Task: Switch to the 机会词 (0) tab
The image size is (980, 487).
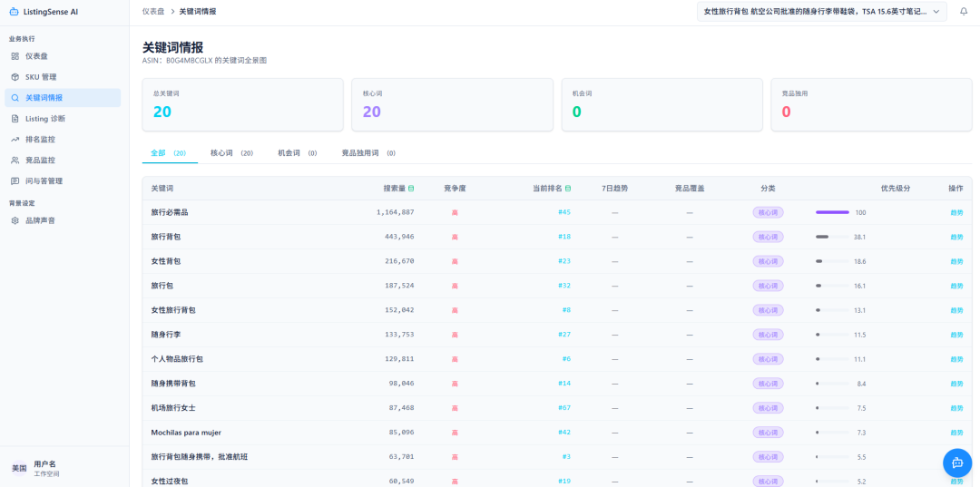Action: coord(298,153)
